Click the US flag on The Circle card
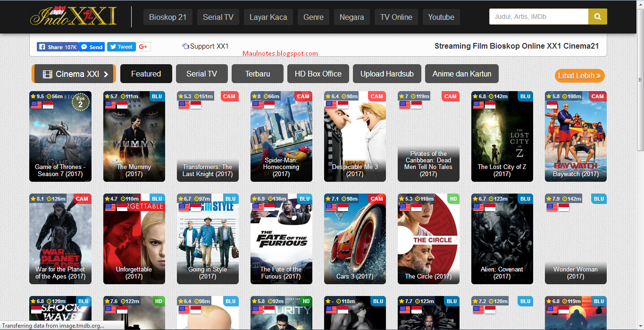The width and height of the screenshot is (644, 330). click(405, 207)
